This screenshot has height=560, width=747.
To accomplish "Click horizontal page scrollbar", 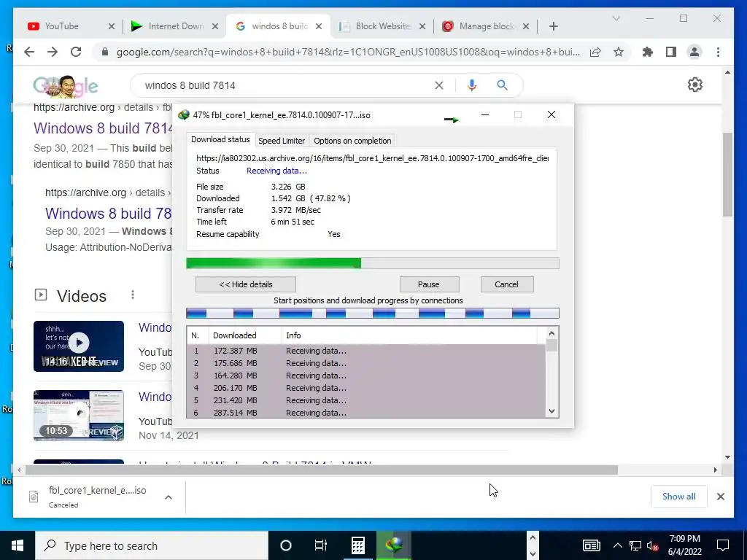I will (322, 470).
